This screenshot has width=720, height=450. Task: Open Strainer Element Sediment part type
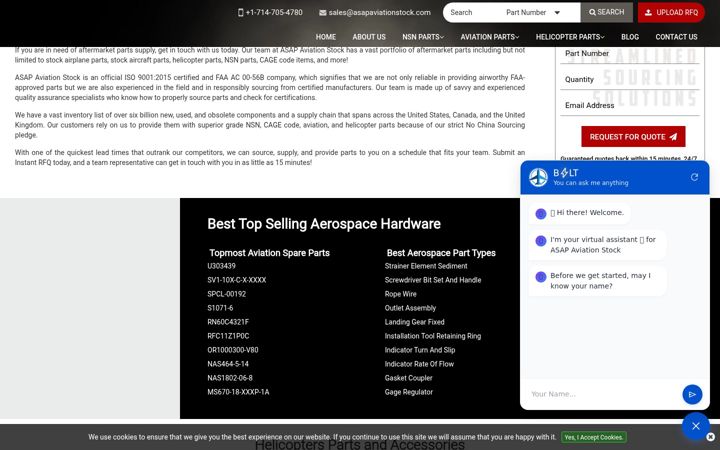click(x=426, y=266)
